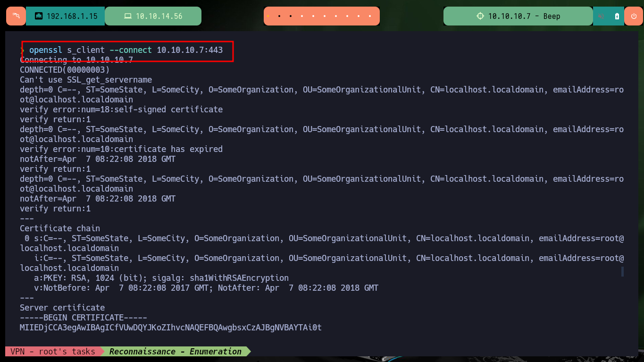This screenshot has height=362, width=644.
Task: Open the Kali dragon logo launcher
Action: (16, 16)
